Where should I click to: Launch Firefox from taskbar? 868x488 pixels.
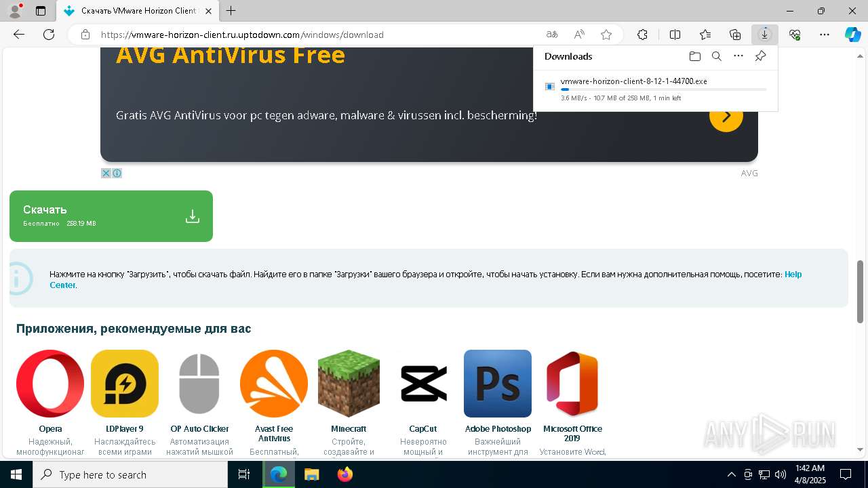pyautogui.click(x=345, y=474)
